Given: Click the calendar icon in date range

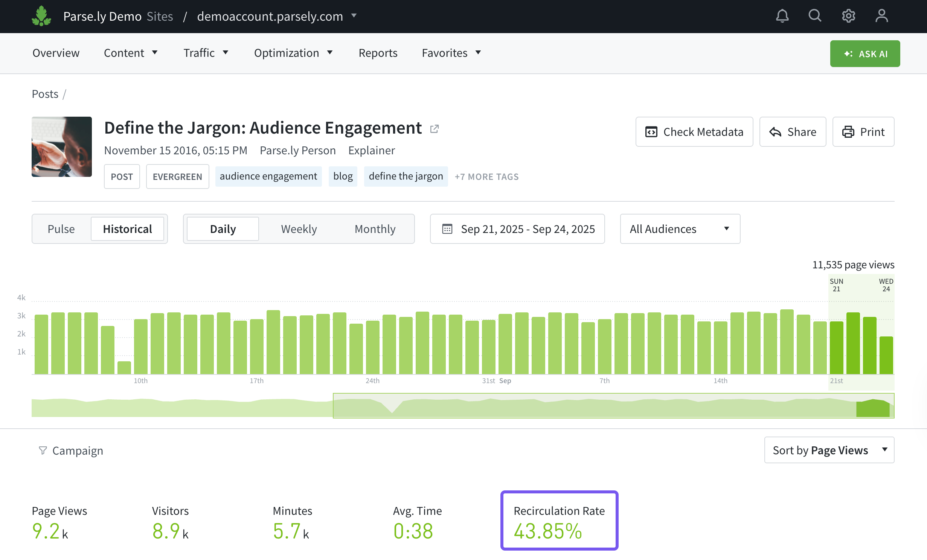Looking at the screenshot, I should pyautogui.click(x=447, y=229).
